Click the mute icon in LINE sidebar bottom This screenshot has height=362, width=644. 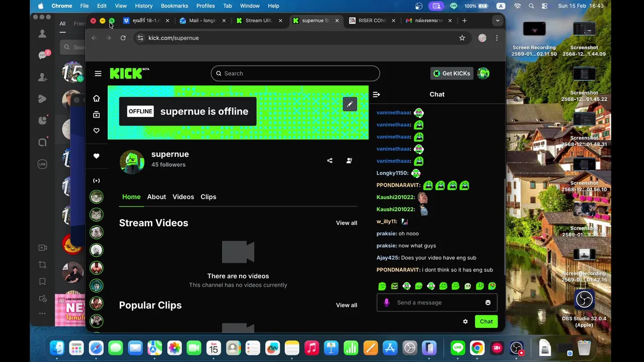(x=43, y=300)
